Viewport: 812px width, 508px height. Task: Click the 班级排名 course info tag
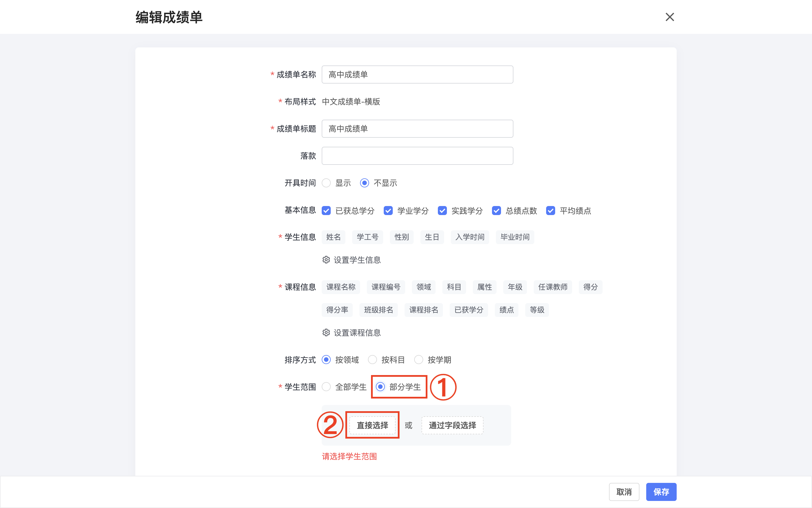378,310
